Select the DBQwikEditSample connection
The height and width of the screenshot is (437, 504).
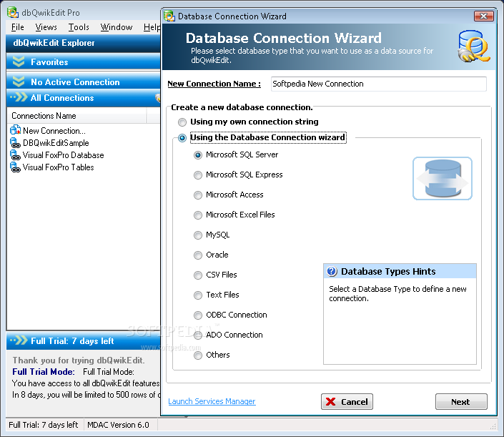coord(56,143)
